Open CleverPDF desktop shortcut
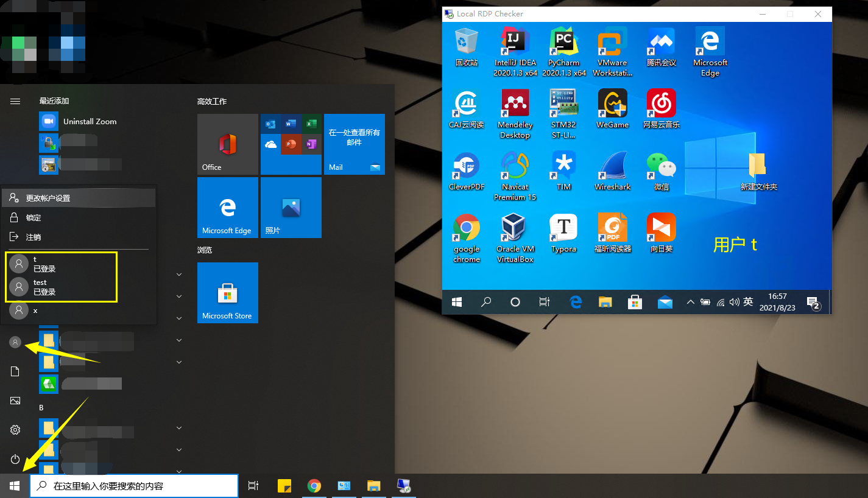This screenshot has height=498, width=868. (467, 172)
